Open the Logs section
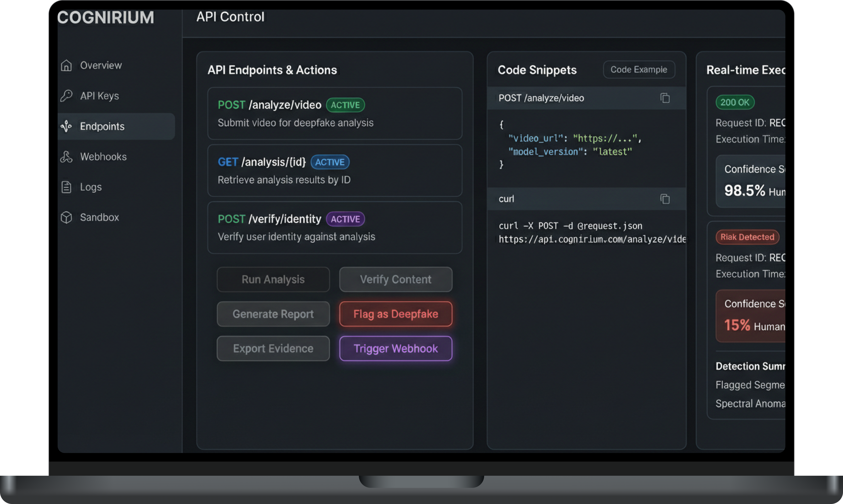This screenshot has width=843, height=504. click(x=91, y=187)
